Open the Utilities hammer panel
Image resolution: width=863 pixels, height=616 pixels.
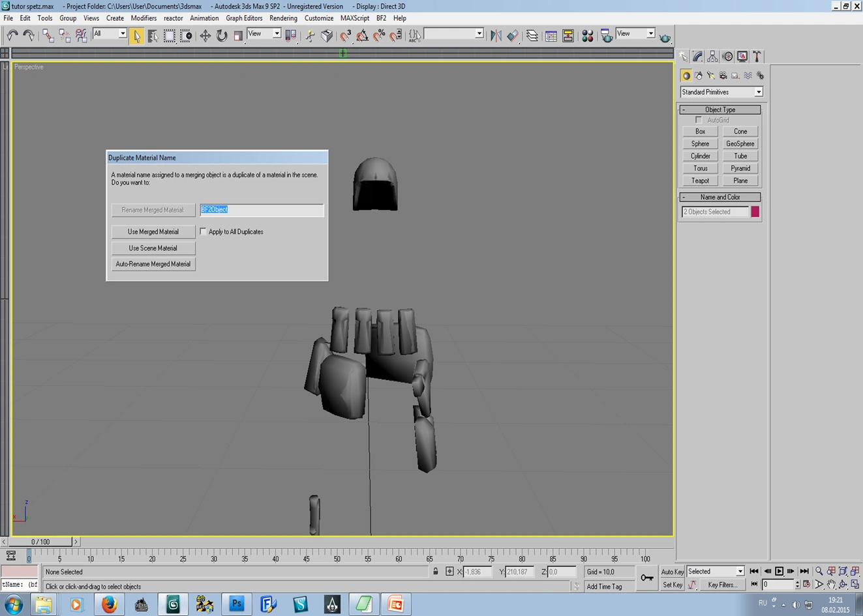(757, 57)
